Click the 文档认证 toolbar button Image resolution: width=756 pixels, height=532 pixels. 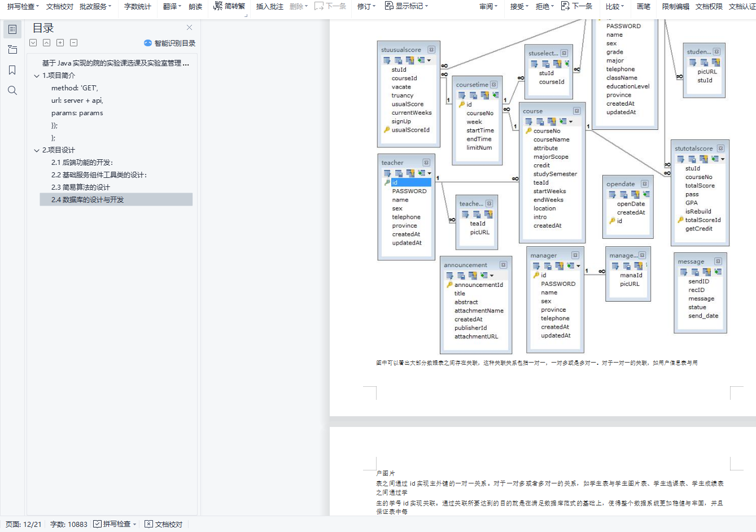[x=742, y=6]
